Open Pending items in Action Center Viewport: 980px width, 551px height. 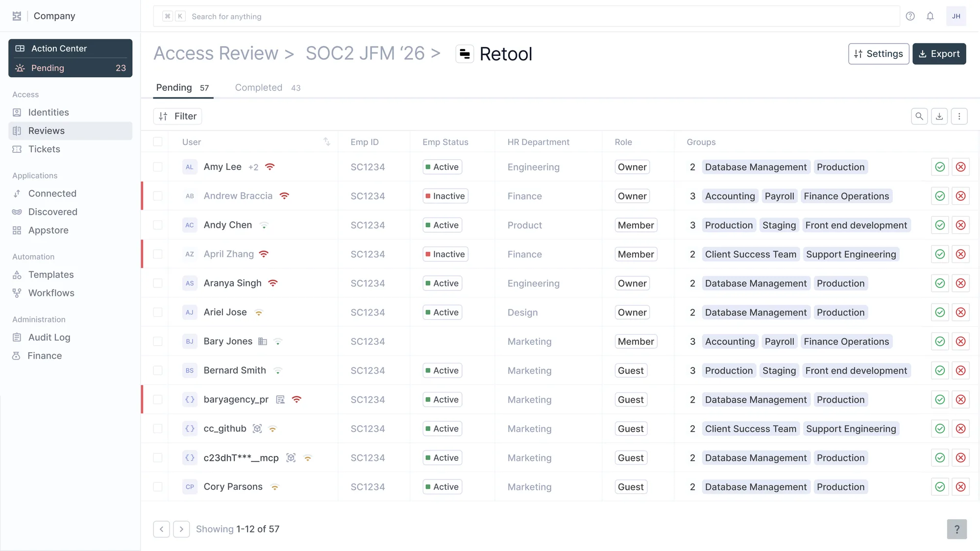71,68
